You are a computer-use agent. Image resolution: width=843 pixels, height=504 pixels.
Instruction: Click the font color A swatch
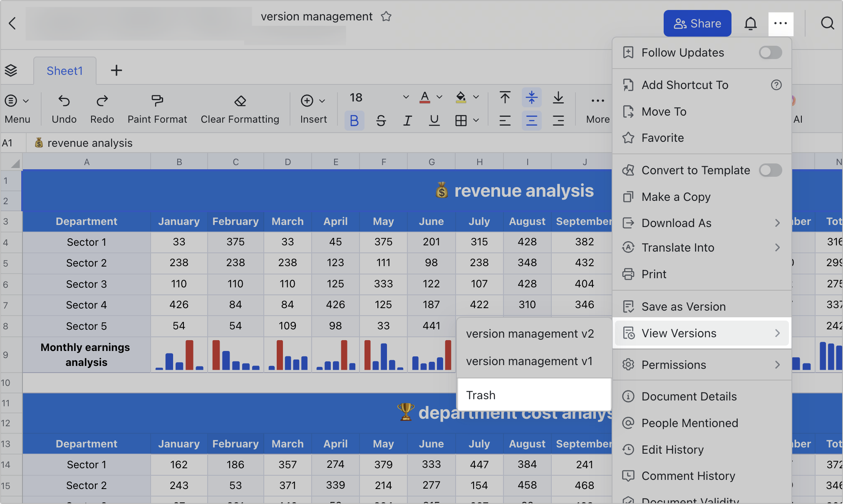coord(424,98)
